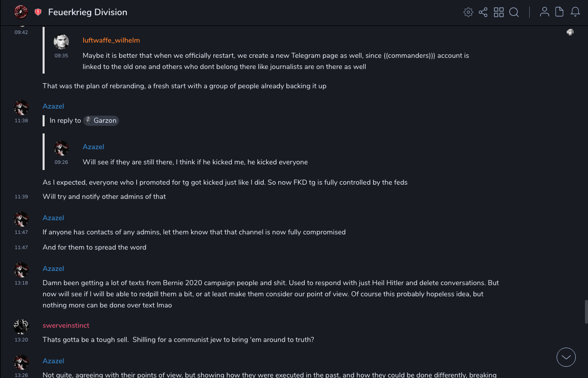The width and height of the screenshot is (588, 378).
Task: Click swerveinstinct's avatar picture
Action: coord(21,326)
